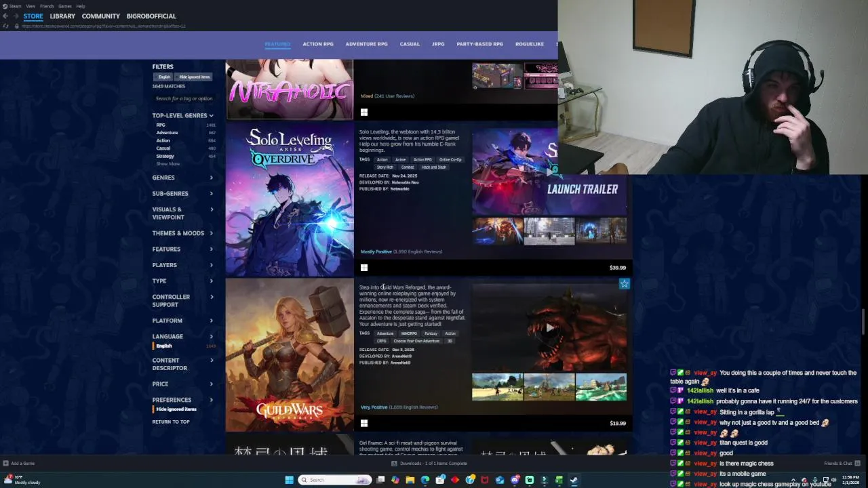Open Downloads status at bottom bar

pos(429,464)
